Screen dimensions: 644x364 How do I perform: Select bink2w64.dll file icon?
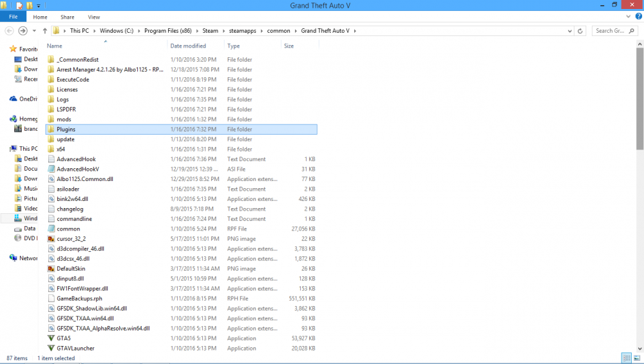pos(51,199)
